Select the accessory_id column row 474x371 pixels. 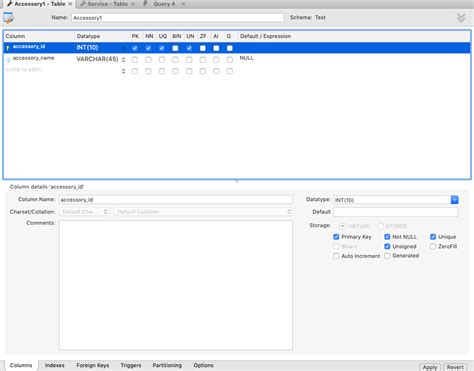(237, 48)
